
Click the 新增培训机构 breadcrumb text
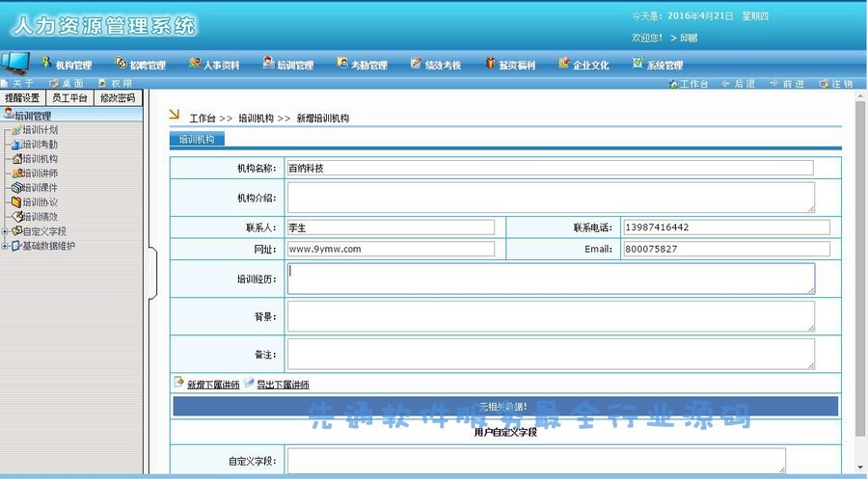pyautogui.click(x=323, y=119)
